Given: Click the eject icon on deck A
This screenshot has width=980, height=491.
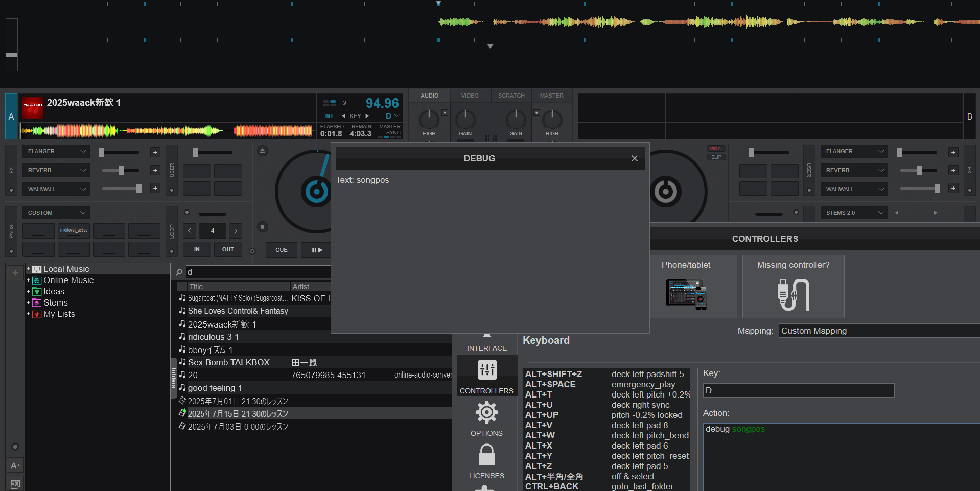Looking at the screenshot, I should click(262, 151).
